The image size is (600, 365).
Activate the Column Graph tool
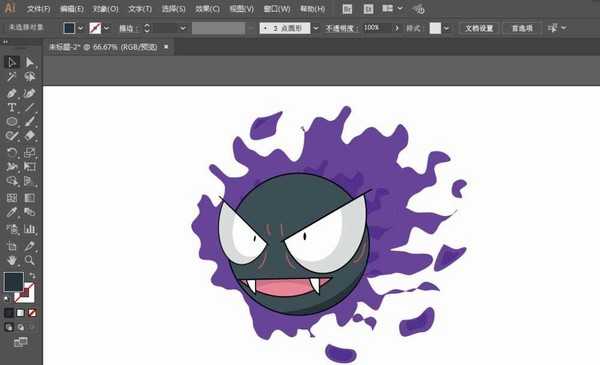coord(29,229)
